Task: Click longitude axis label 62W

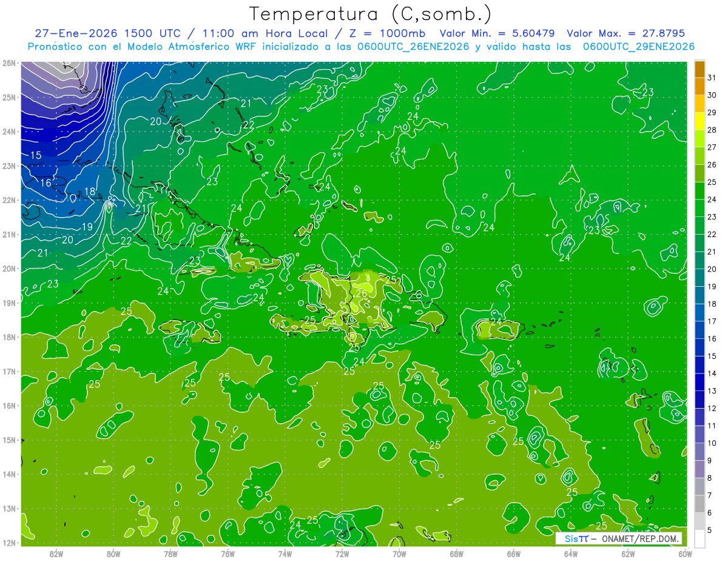Action: (x=627, y=553)
